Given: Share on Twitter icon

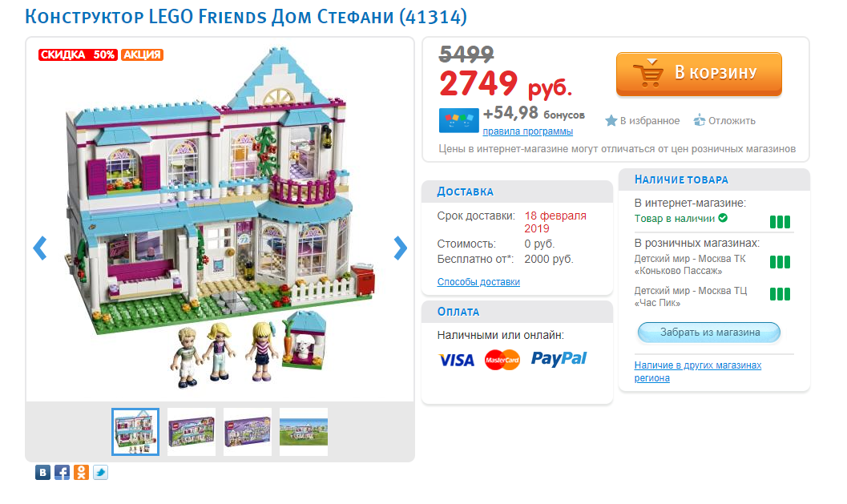Looking at the screenshot, I should pos(100,473).
